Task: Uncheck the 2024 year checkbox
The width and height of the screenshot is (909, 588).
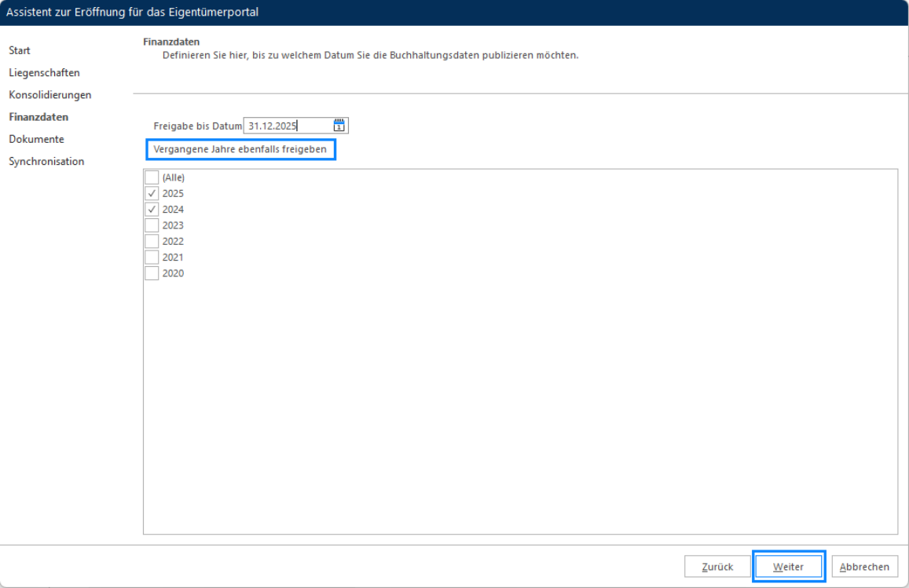Action: pos(152,209)
